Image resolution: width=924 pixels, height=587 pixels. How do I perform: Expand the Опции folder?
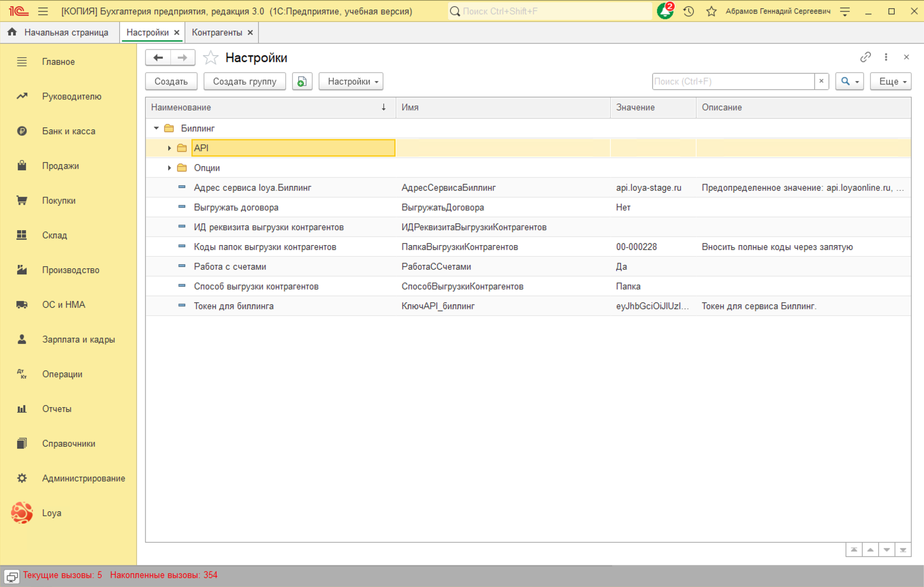(170, 168)
